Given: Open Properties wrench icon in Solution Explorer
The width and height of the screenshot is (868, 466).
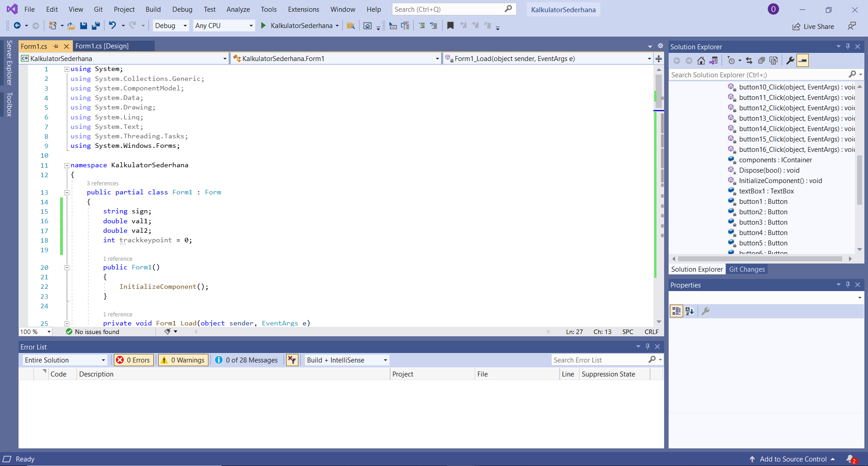Looking at the screenshot, I should tap(790, 61).
